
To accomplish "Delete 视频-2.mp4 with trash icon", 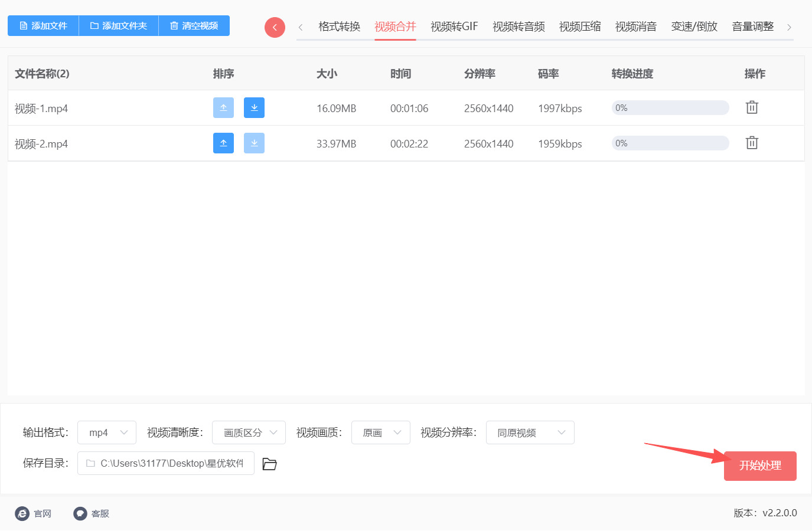I will pyautogui.click(x=752, y=143).
